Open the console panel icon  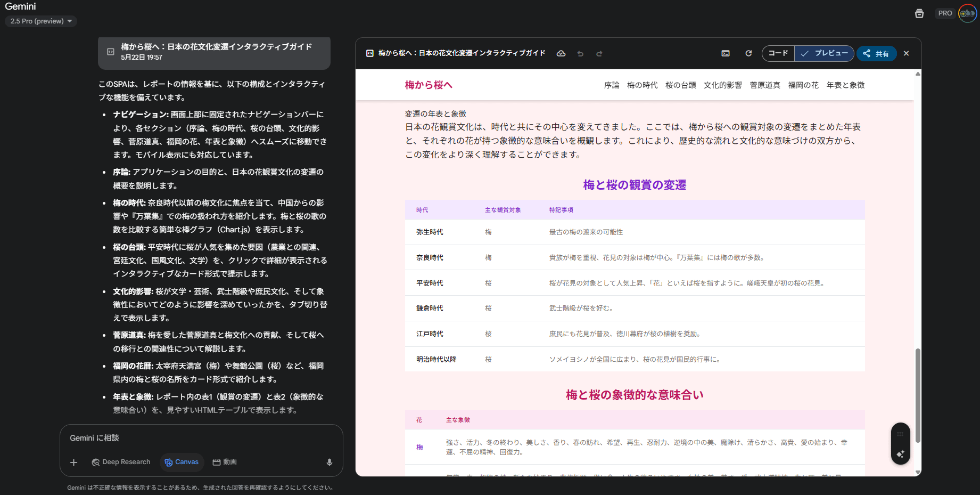point(726,53)
